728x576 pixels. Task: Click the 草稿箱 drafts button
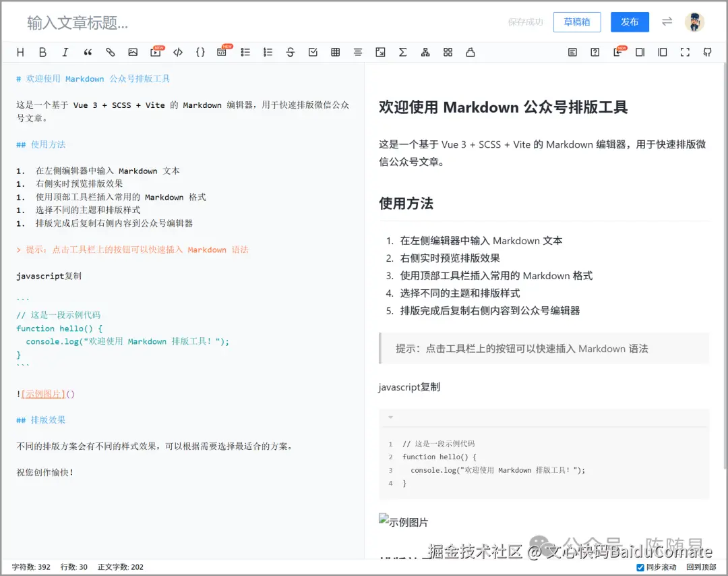point(577,22)
